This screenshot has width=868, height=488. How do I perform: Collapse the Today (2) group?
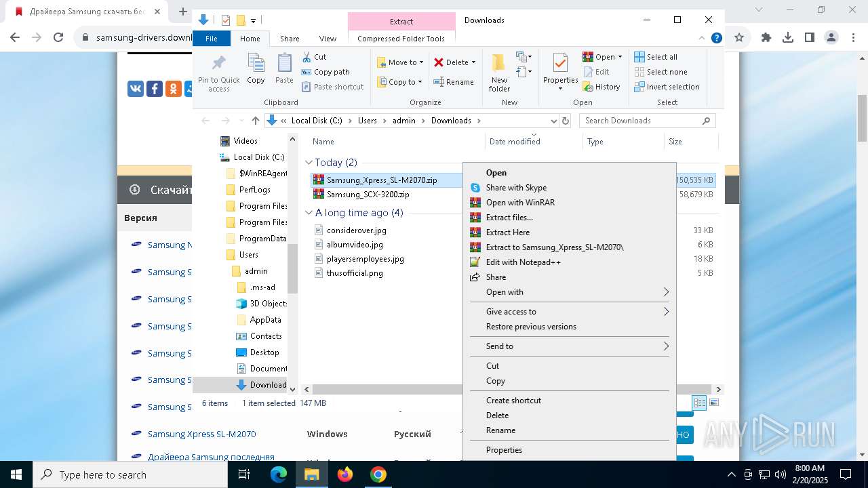(309, 163)
